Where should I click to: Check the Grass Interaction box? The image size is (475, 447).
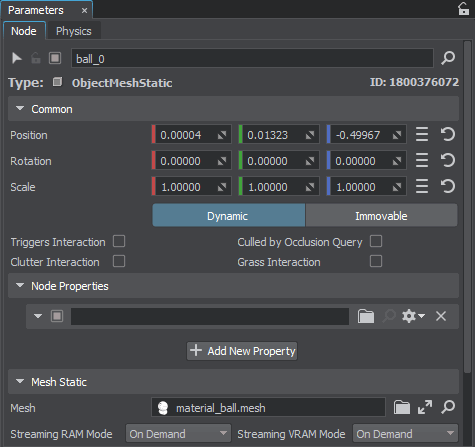click(376, 261)
